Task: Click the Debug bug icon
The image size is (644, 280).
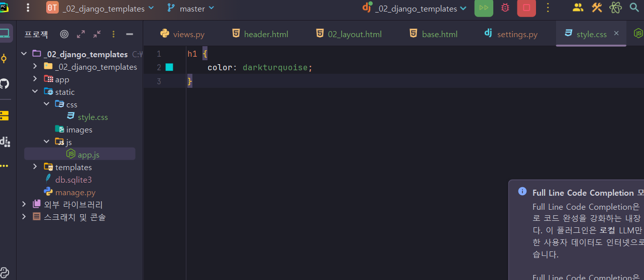Action: (x=505, y=8)
